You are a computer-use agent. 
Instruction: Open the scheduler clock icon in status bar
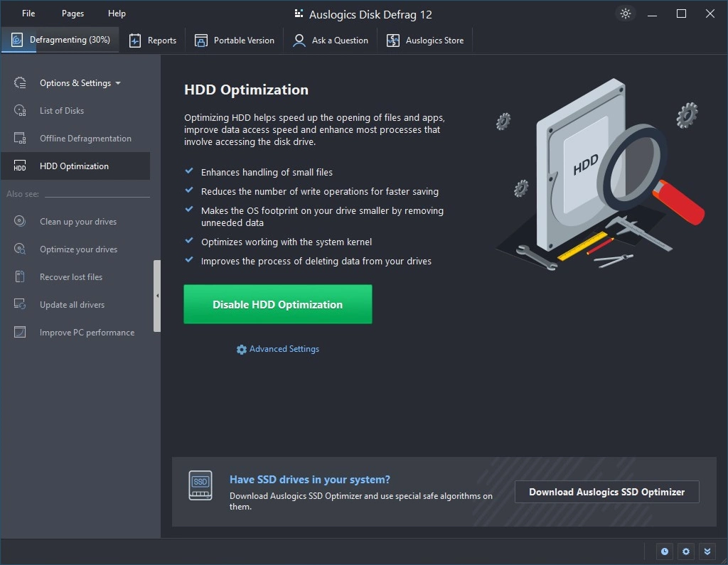665,551
